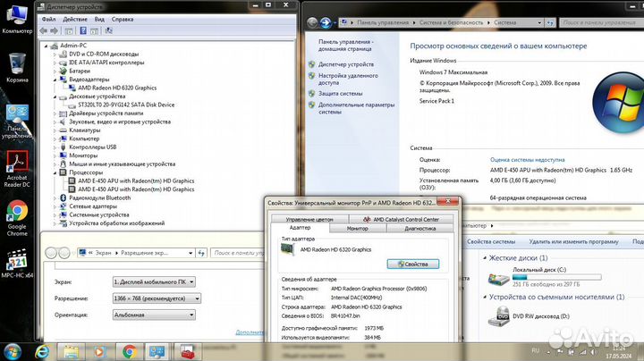The height and width of the screenshot is (361, 644).
Task: Click the Оценка системы недоступна link
Action: 527,160
